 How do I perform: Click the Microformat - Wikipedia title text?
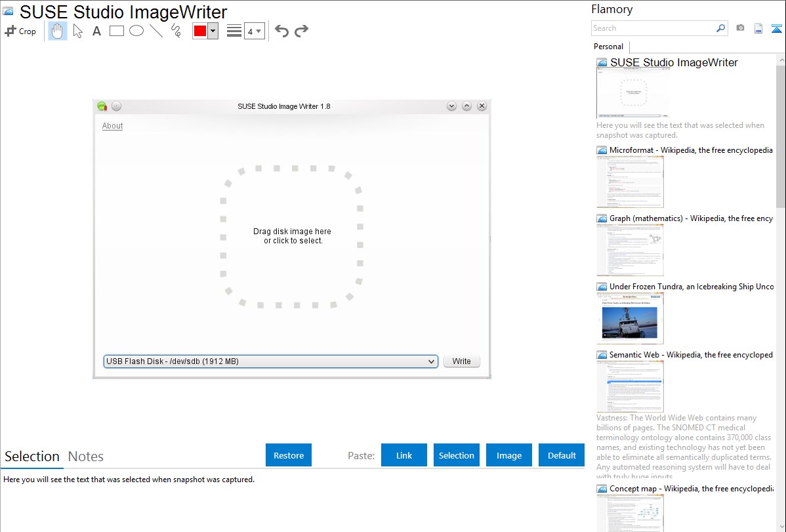tap(691, 150)
